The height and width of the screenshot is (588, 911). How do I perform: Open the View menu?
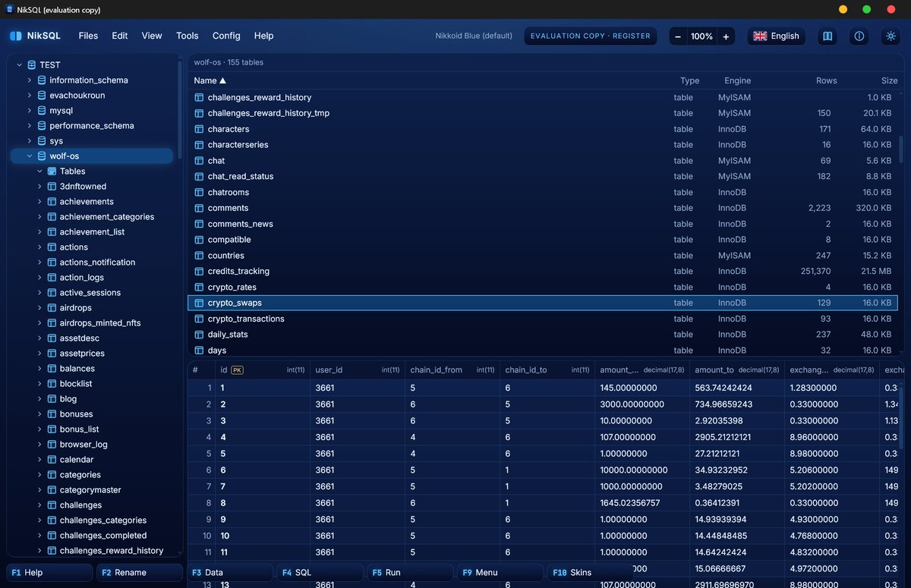(x=152, y=36)
